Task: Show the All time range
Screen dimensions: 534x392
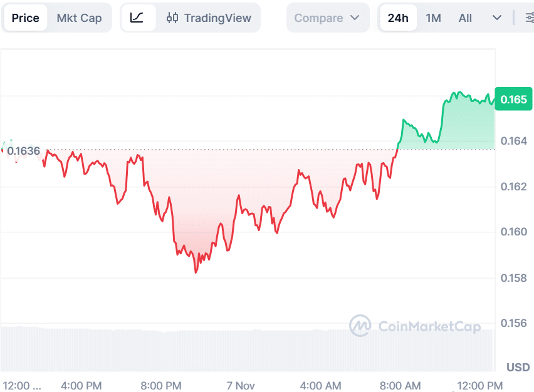Action: (x=465, y=18)
